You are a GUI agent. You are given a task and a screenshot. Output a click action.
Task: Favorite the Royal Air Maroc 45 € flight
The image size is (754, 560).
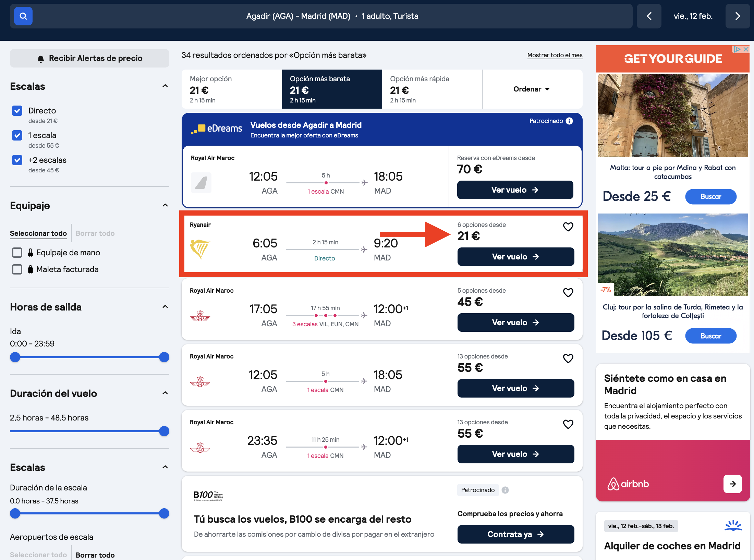click(568, 292)
